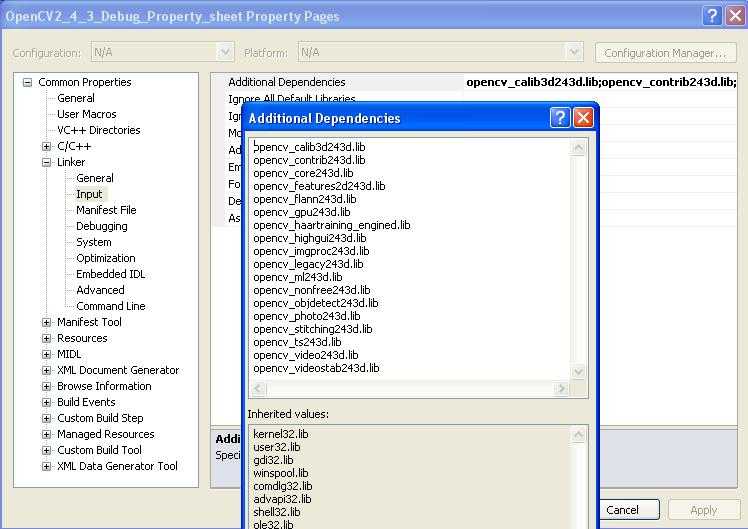748x529 pixels.
Task: Select the Linker Input page
Action: click(89, 194)
